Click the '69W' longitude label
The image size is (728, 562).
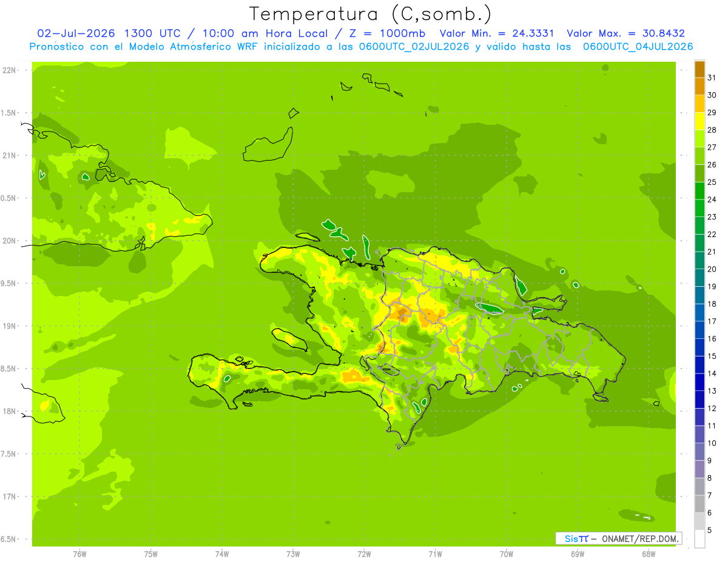[578, 554]
